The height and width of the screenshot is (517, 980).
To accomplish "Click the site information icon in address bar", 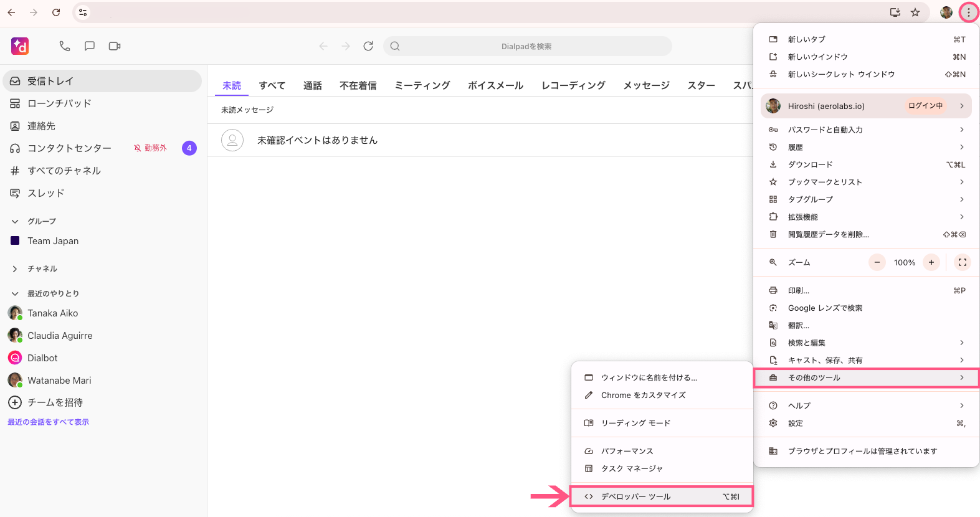I will [x=83, y=12].
